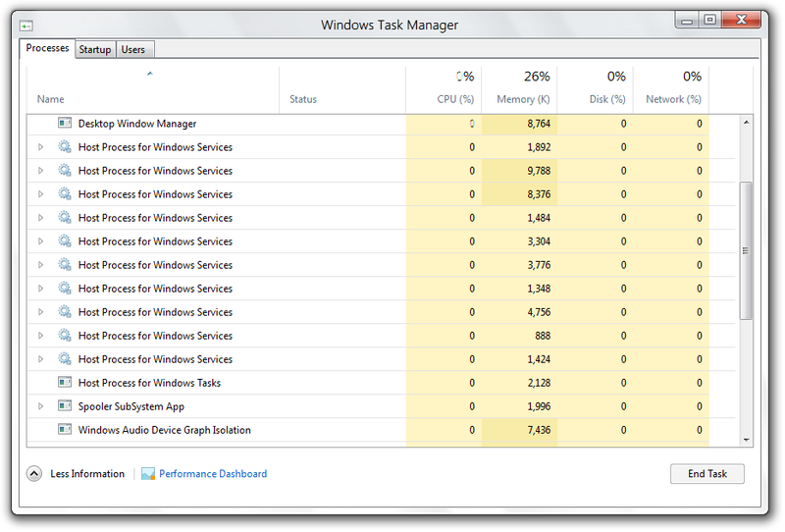Open the Startup tab

pyautogui.click(x=95, y=50)
